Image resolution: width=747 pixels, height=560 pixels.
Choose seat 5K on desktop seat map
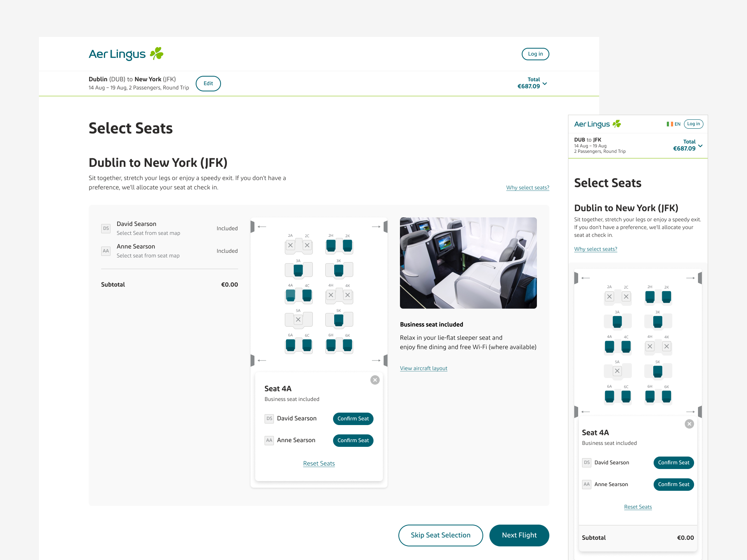pyautogui.click(x=338, y=320)
